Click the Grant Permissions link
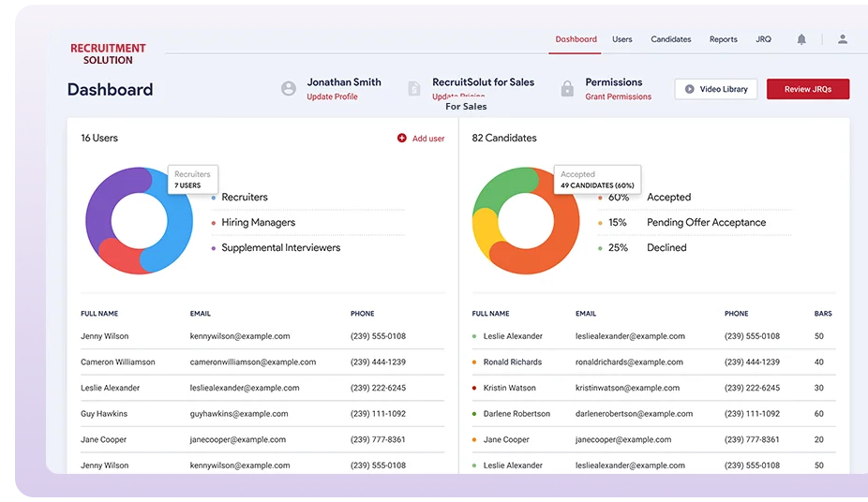Screen dimensions: 868x502 tap(618, 97)
